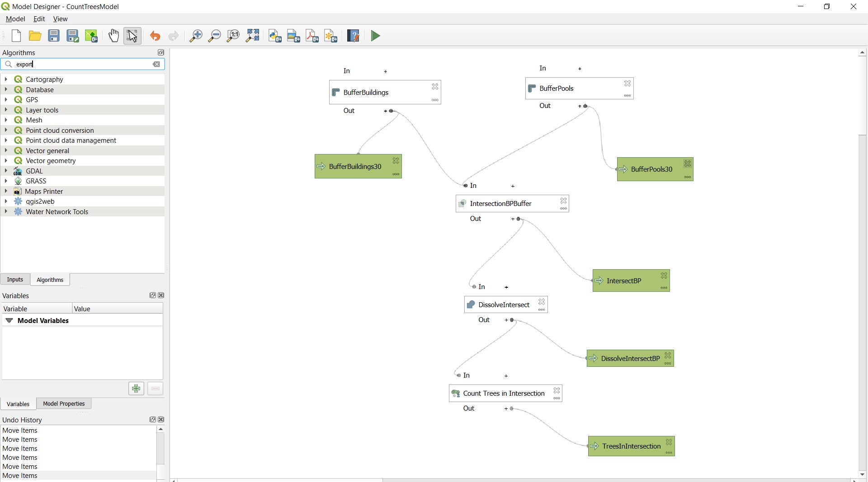This screenshot has height=482, width=868.
Task: Expand the Layer tools group
Action: 6,110
